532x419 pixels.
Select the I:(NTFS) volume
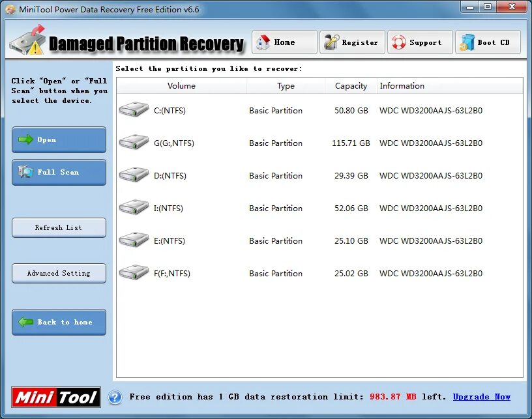pos(168,208)
